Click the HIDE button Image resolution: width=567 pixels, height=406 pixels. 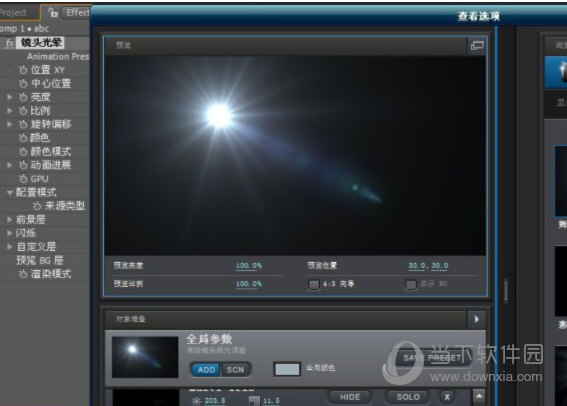[x=350, y=397]
